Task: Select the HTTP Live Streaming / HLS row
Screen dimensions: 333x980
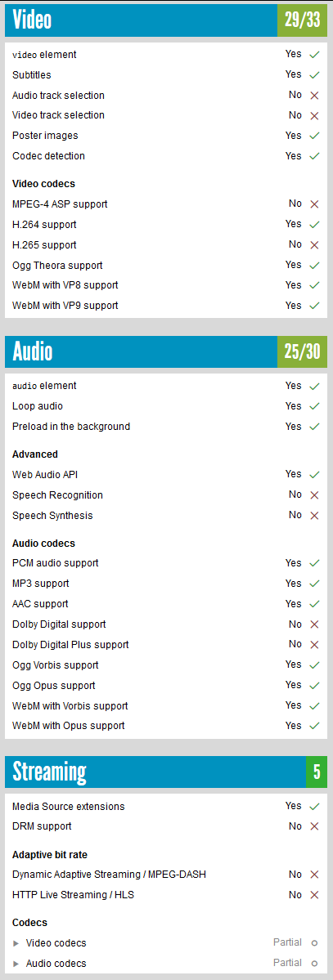Action: coord(166,895)
